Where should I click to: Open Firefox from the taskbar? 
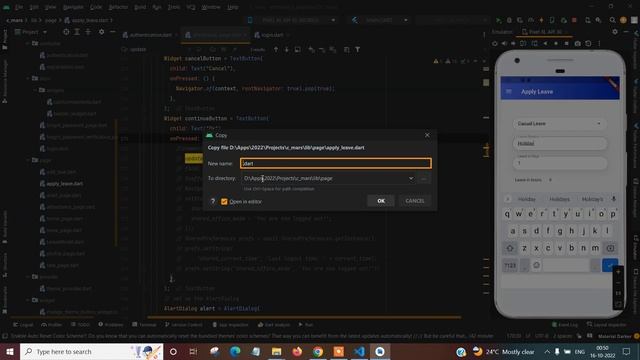point(297,351)
